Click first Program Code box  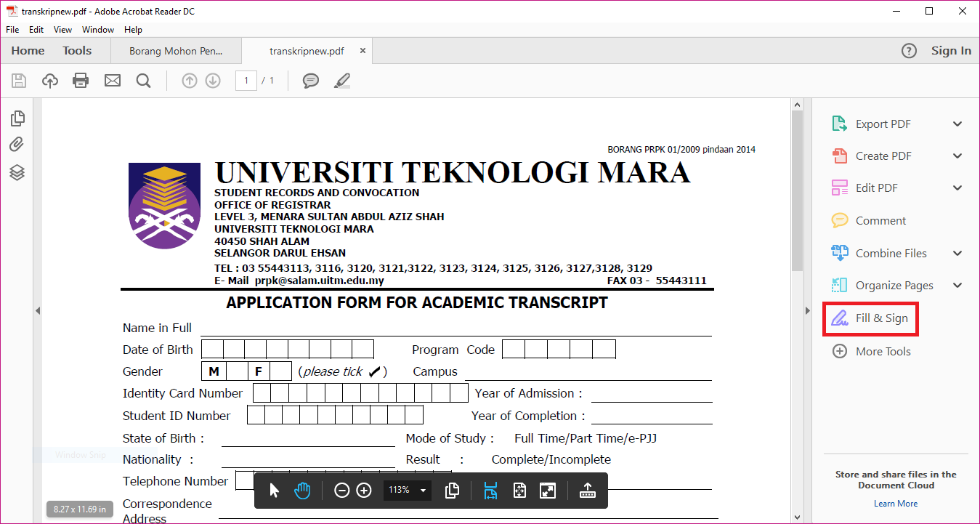(514, 349)
